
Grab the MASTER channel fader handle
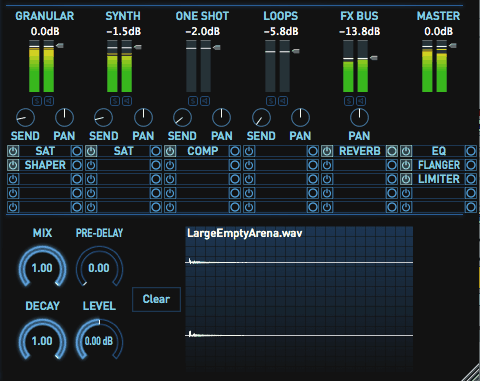[x=453, y=46]
